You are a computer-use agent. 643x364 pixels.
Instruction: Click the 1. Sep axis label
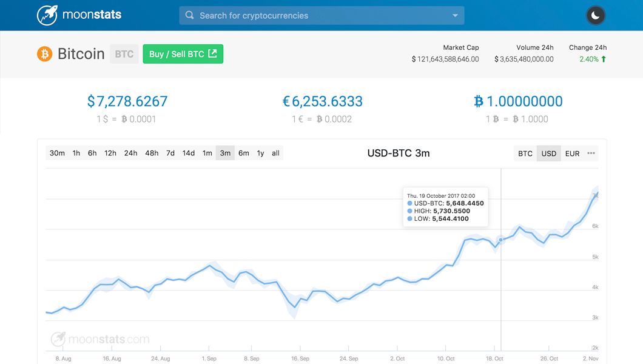[x=209, y=359]
